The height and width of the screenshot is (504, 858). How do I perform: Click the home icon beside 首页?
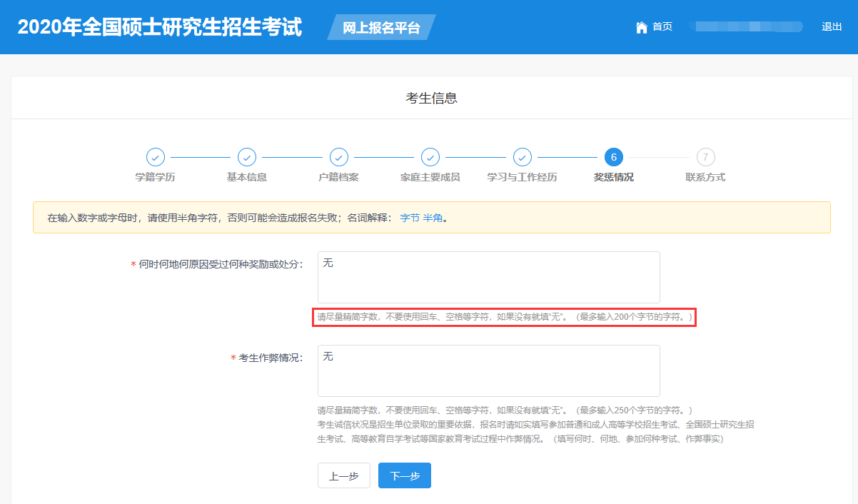click(x=641, y=27)
